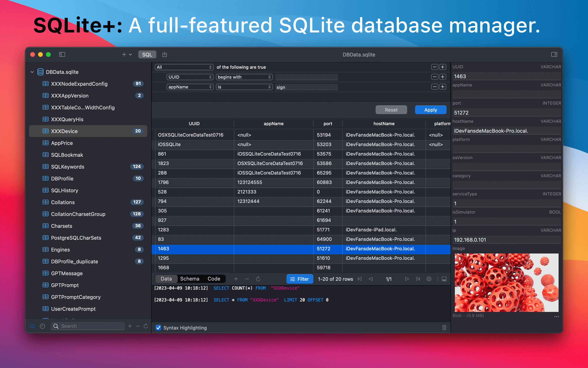588x368 pixels.
Task: Add rule with plus on 'All' row
Action: pyautogui.click(x=443, y=67)
